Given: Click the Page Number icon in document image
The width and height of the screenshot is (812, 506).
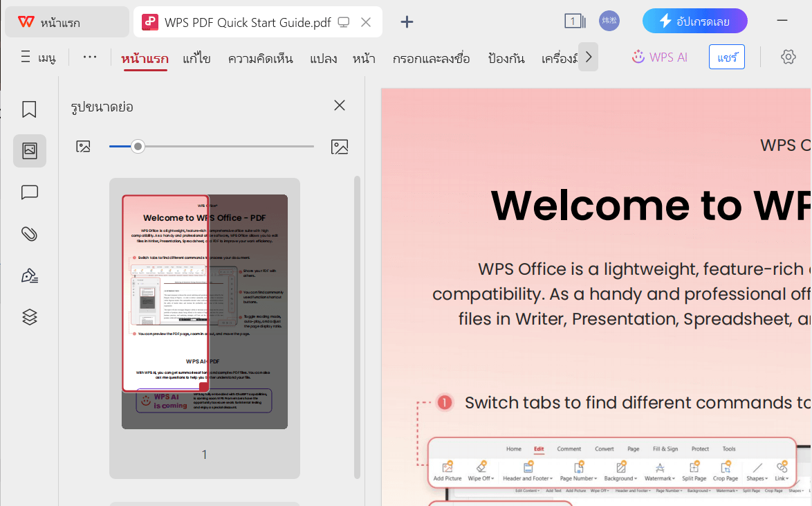Looking at the screenshot, I should coord(579,471).
